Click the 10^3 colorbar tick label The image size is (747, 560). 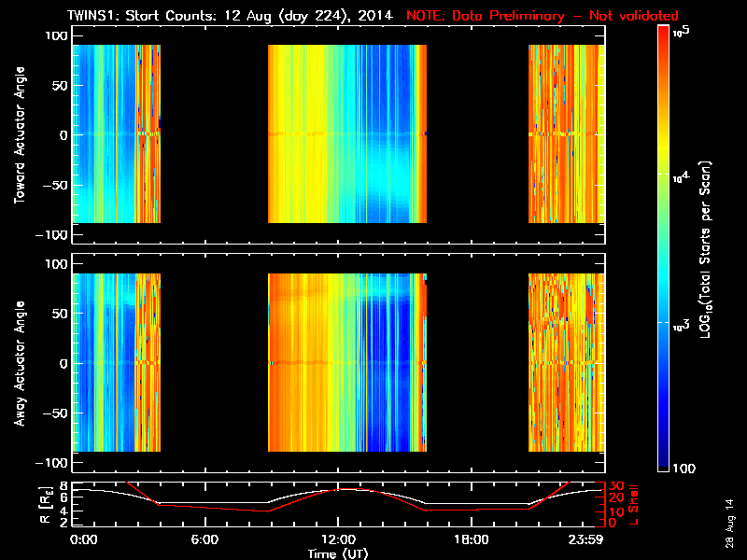tap(682, 325)
